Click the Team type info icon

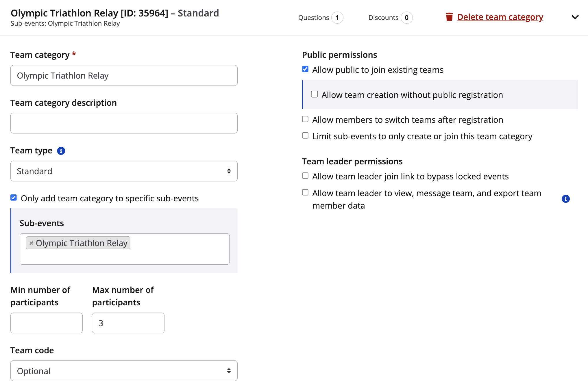[x=61, y=151]
